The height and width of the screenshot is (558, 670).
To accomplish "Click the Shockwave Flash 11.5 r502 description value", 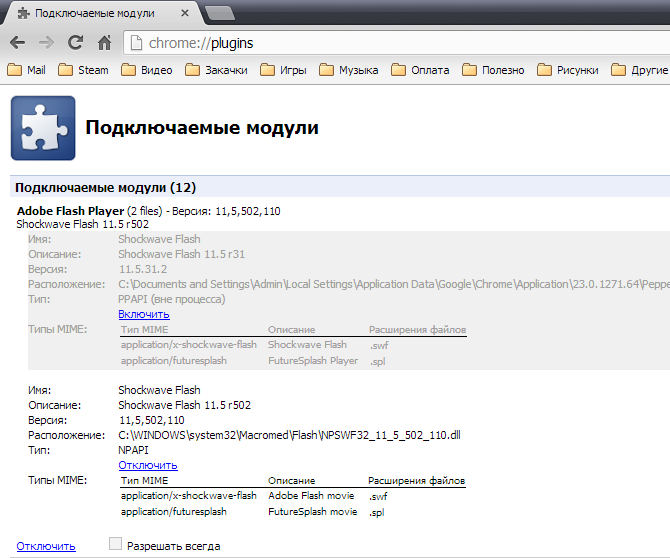I will (x=185, y=405).
